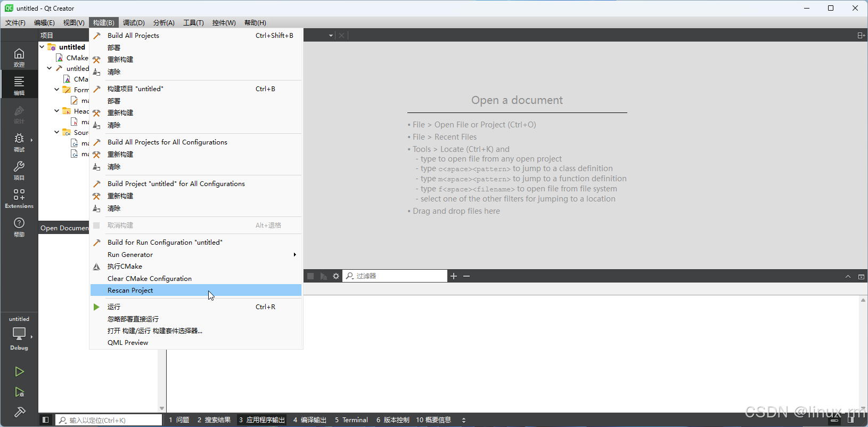Image resolution: width=868 pixels, height=427 pixels.
Task: Choose Build All Projects menu entry
Action: coord(196,36)
